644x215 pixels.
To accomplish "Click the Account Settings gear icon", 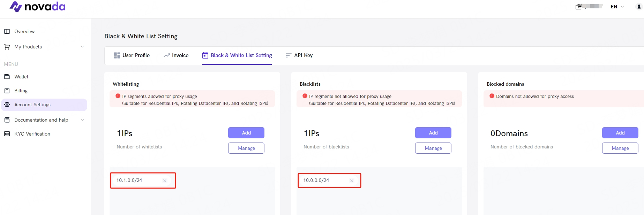I will [7, 105].
